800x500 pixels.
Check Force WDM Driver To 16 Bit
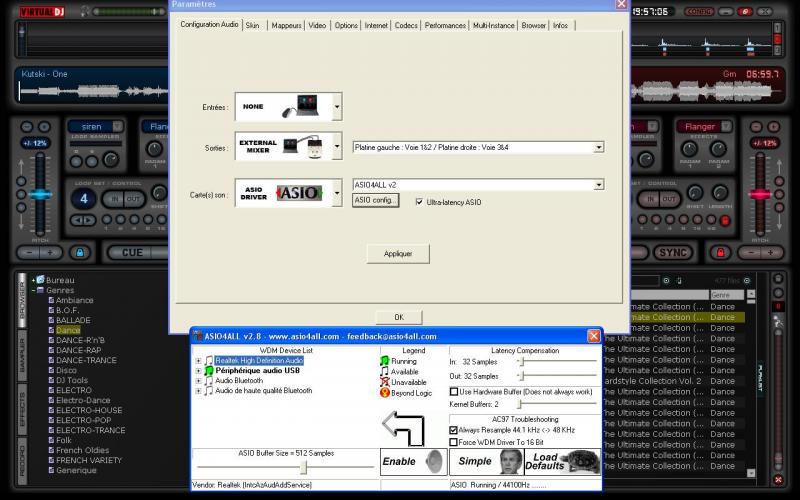tap(454, 442)
